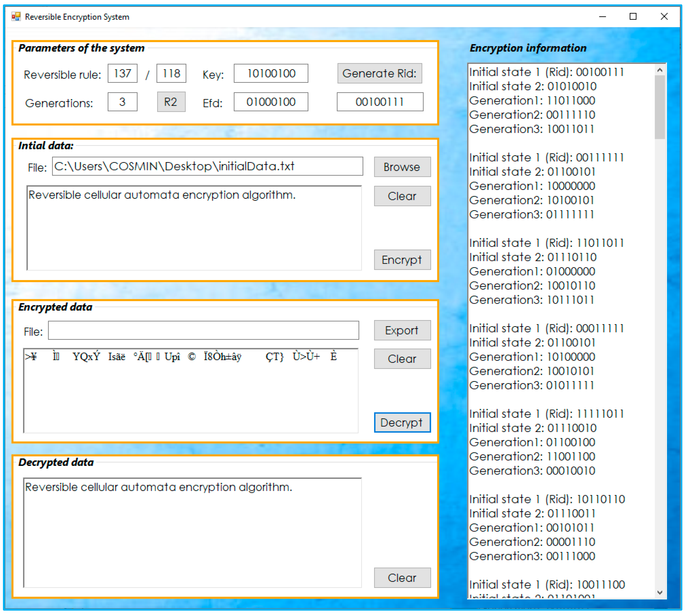686x616 pixels.
Task: Click the application icon in title bar
Action: (x=16, y=17)
